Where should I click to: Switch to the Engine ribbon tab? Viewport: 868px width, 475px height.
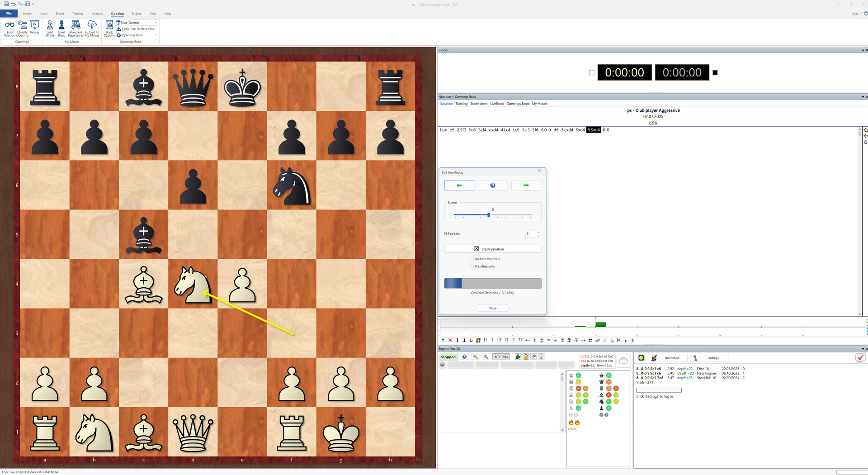click(x=136, y=14)
